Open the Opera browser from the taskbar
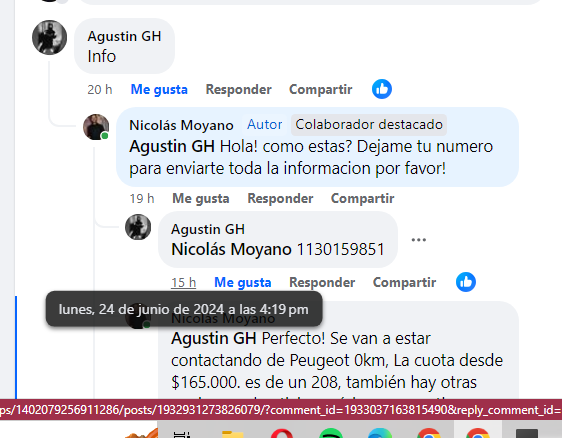Image resolution: width=562 pixels, height=438 pixels. 282,433
